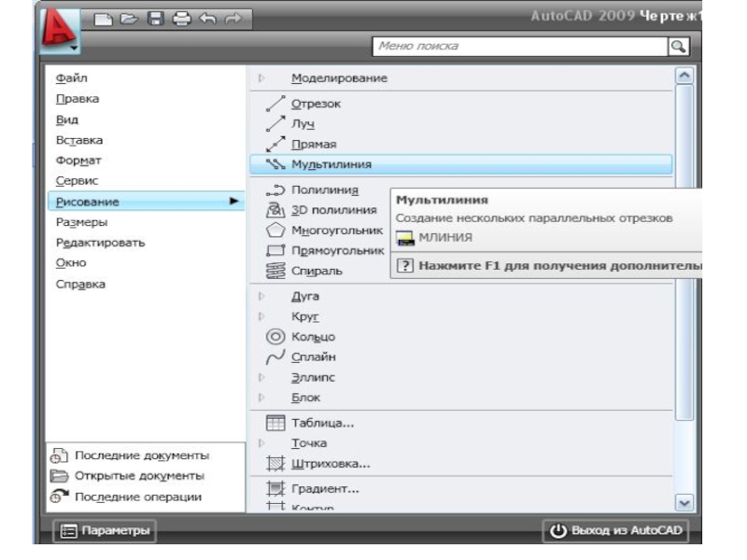Image resolution: width=747 pixels, height=560 pixels.
Task: Select the Сплайн spline icon
Action: click(x=275, y=357)
